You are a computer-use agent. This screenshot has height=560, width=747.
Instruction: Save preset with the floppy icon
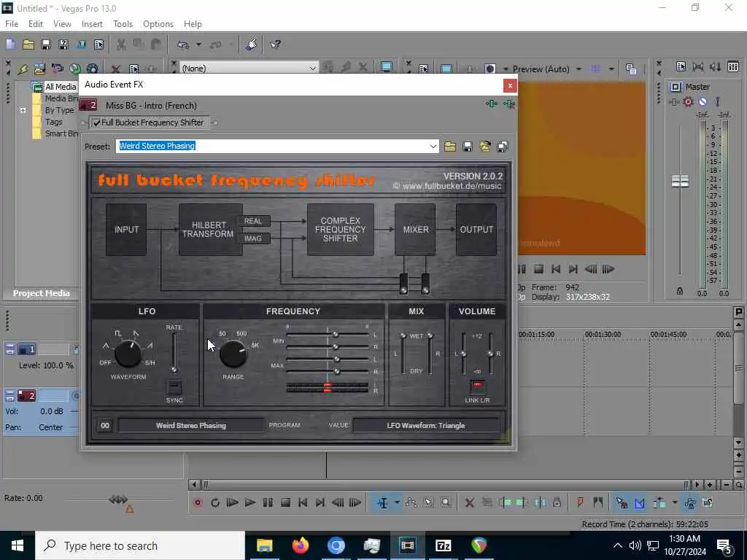[468, 146]
